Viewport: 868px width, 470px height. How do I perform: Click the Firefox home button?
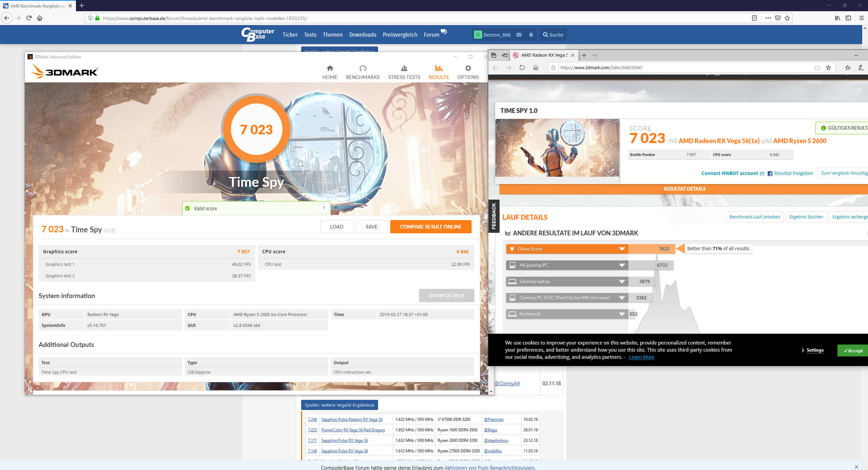click(x=40, y=18)
